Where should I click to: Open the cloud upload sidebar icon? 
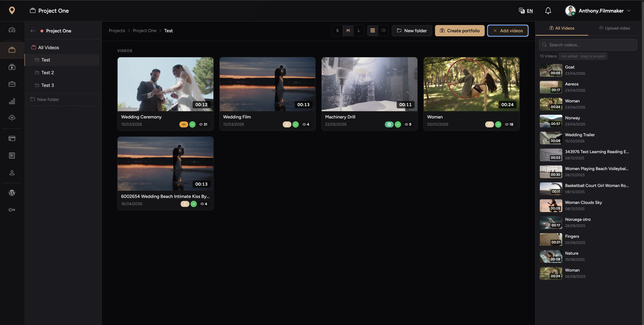(12, 118)
